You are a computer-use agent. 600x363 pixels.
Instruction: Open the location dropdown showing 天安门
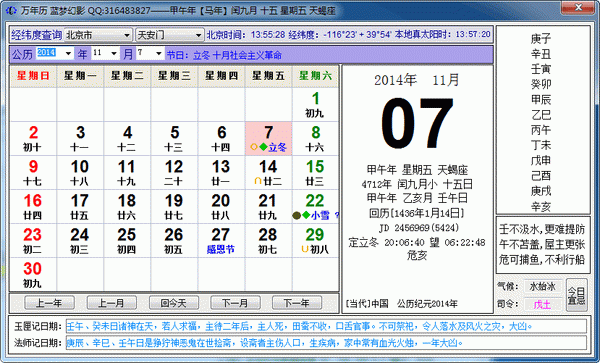(x=169, y=35)
